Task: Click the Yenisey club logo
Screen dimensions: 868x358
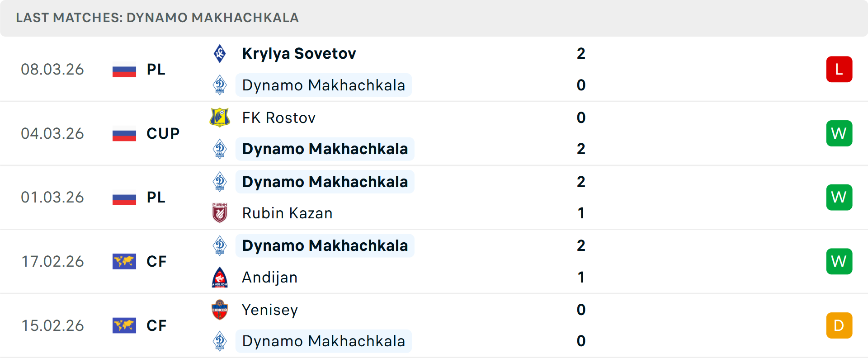Action: pos(220,310)
